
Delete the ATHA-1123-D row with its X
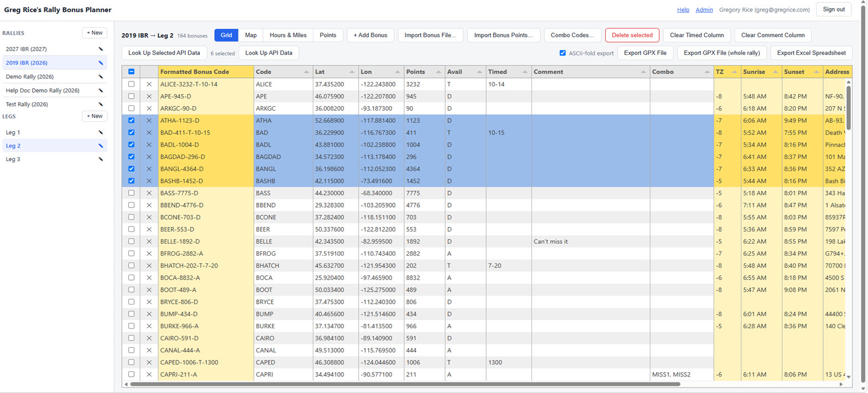149,121
